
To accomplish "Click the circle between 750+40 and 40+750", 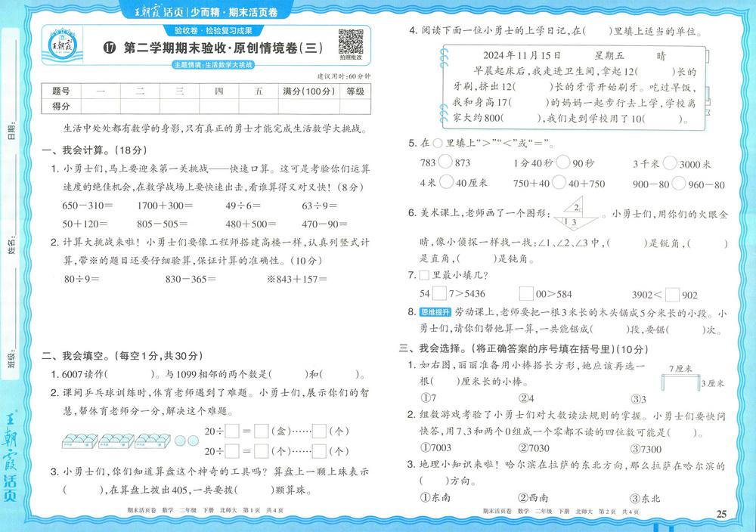I will pyautogui.click(x=559, y=182).
